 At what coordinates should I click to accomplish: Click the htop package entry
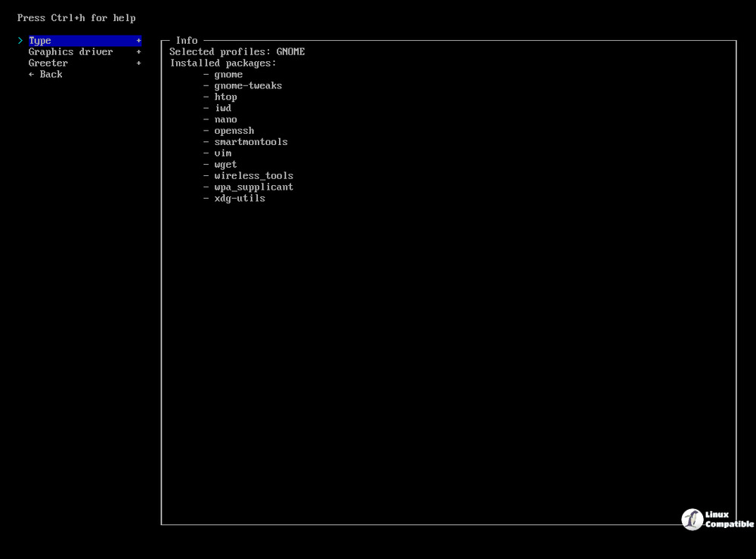tap(225, 97)
